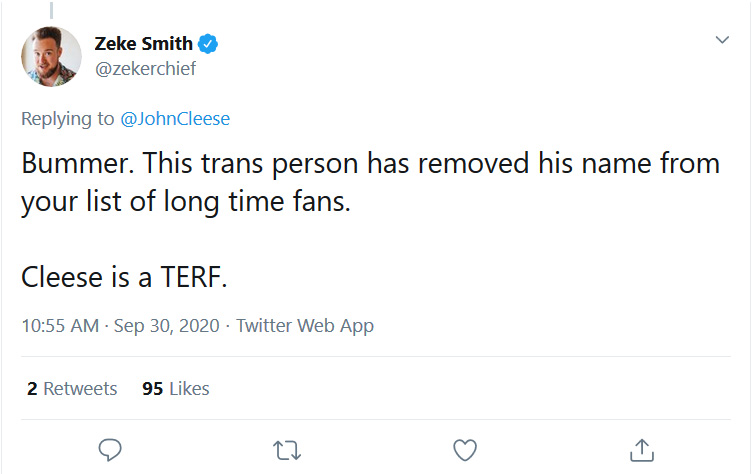Click the 10:55 AM timestamp
The height and width of the screenshot is (474, 752).
click(60, 326)
